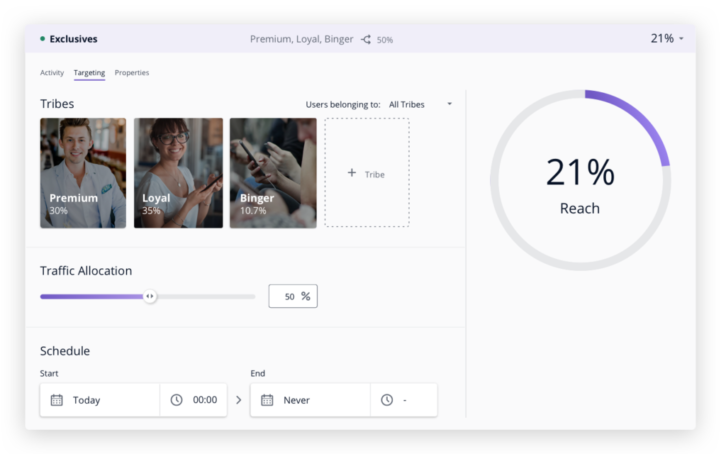This screenshot has width=726, height=454.
Task: Switch to the Activity tab
Action: tap(52, 73)
